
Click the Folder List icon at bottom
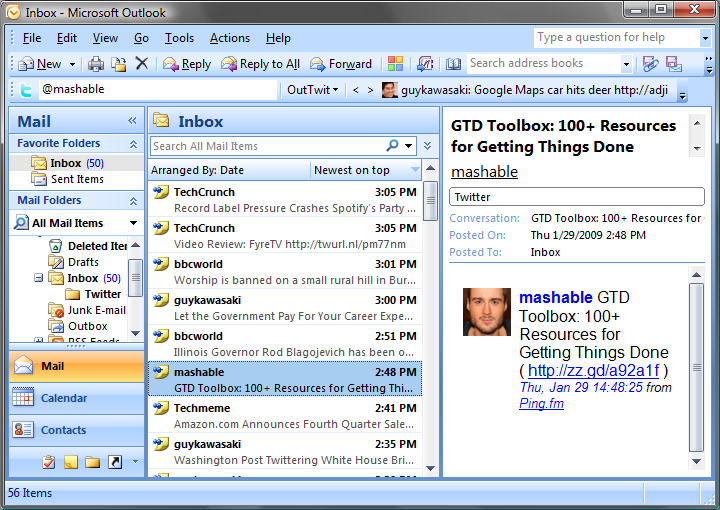tap(92, 462)
